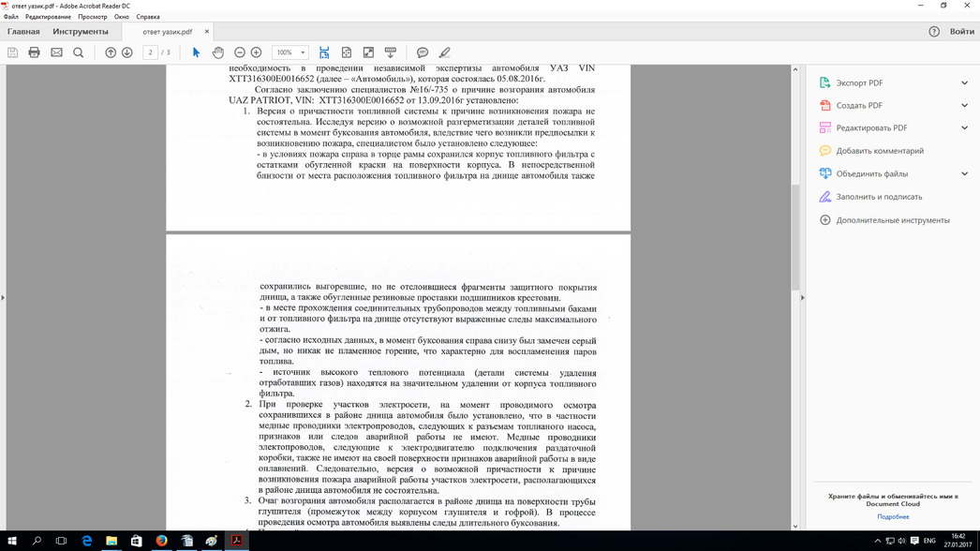The image size is (980, 551).
Task: Open Firefox from the taskbar
Action: point(161,542)
